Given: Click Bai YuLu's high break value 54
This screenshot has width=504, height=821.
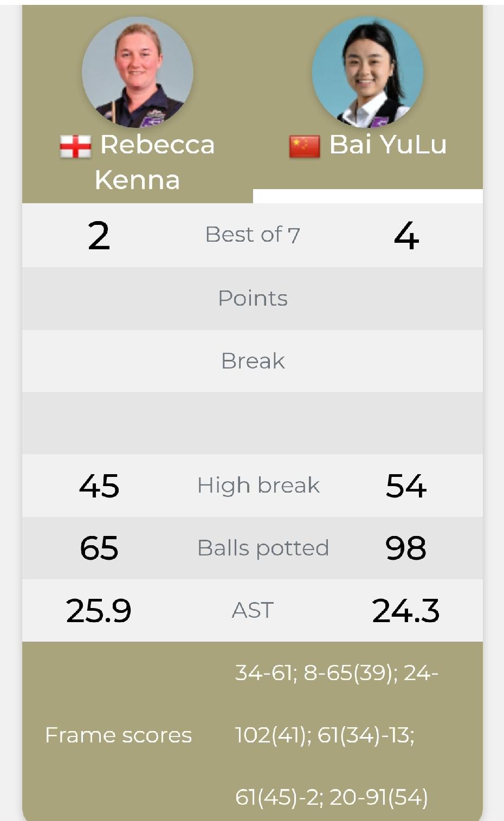Looking at the screenshot, I should 406,486.
